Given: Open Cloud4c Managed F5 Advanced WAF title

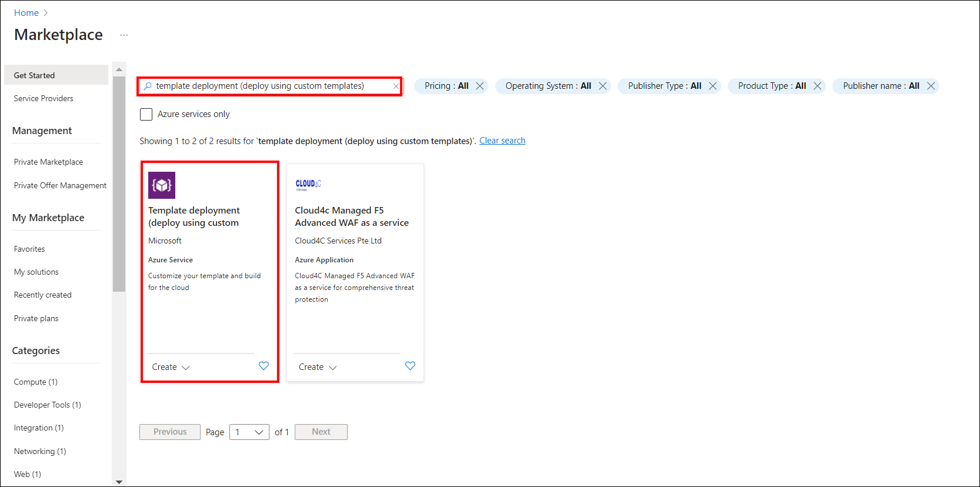Looking at the screenshot, I should coord(352,216).
